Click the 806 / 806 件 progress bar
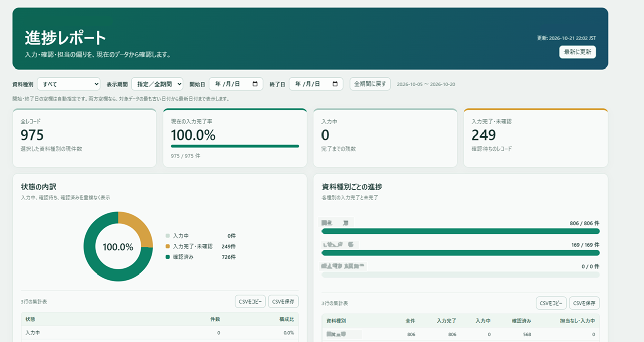The image size is (644, 342). click(x=460, y=231)
